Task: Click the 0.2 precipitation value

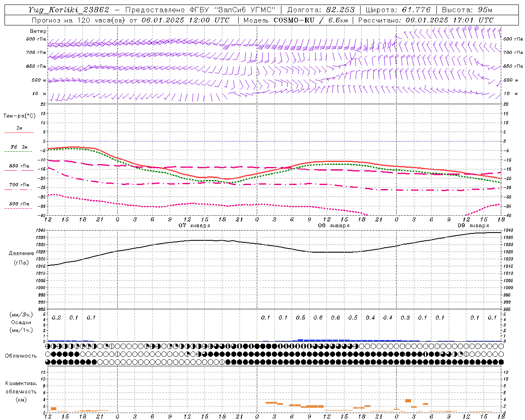Action: (57, 318)
